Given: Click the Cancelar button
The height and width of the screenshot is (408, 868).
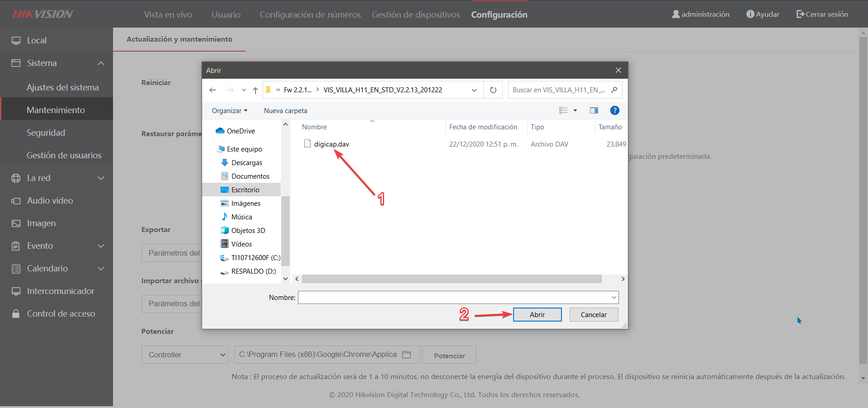Looking at the screenshot, I should click(594, 314).
